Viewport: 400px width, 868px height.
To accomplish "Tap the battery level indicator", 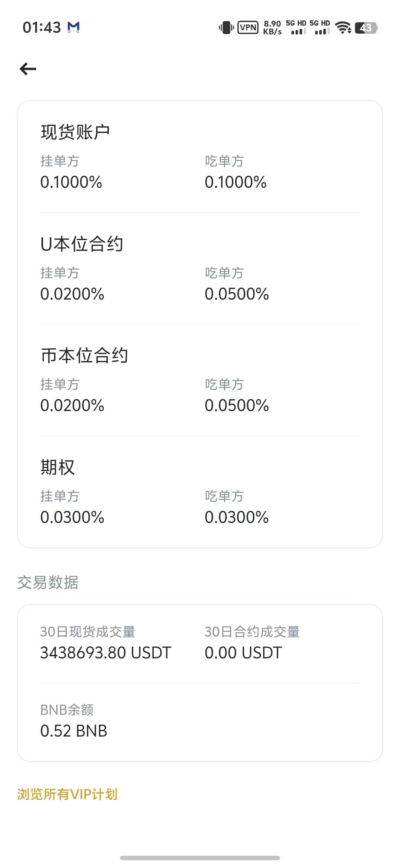I will click(x=366, y=28).
